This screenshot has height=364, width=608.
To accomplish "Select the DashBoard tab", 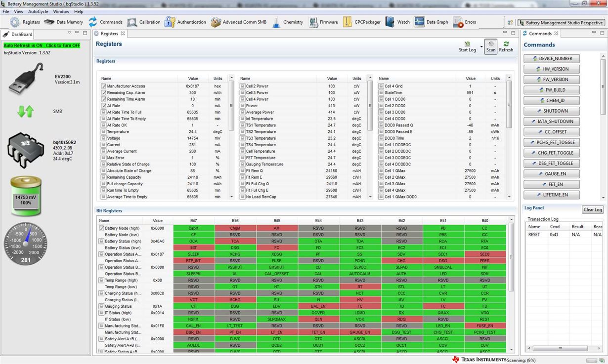I will tap(18, 34).
